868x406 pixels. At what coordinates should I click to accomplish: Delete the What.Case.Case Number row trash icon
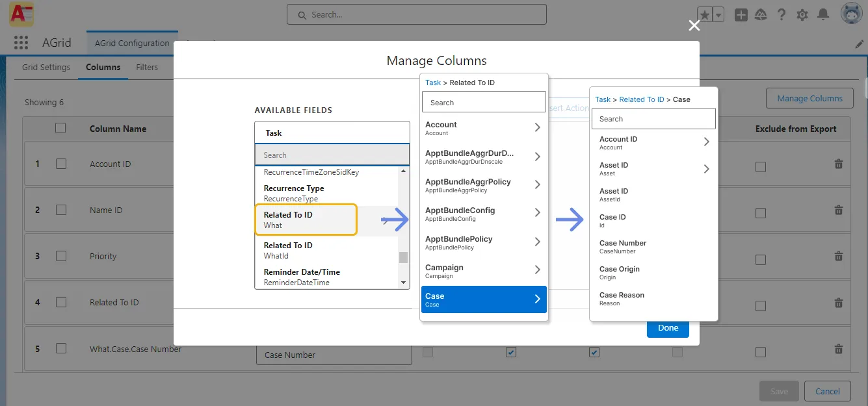[839, 348]
